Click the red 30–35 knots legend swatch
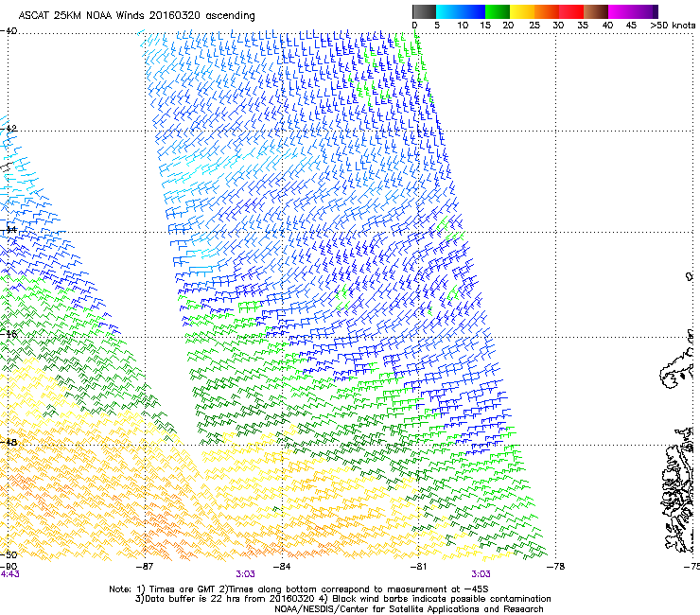700x615 pixels. click(571, 11)
